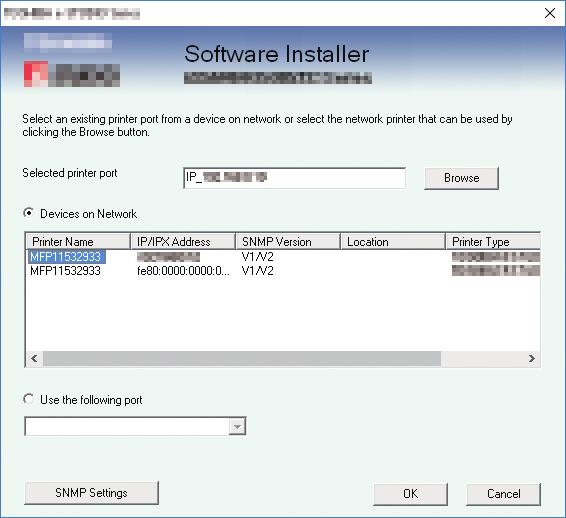Viewport: 566px width, 518px height.
Task: Click the Location column header
Action: (393, 241)
